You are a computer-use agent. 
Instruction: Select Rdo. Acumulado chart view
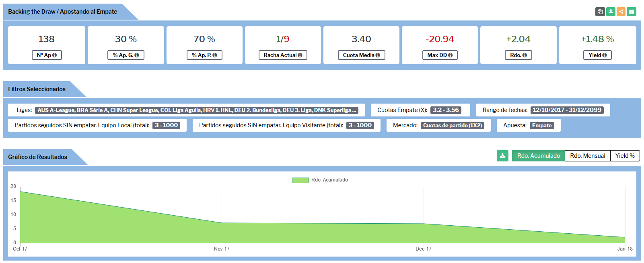(538, 156)
